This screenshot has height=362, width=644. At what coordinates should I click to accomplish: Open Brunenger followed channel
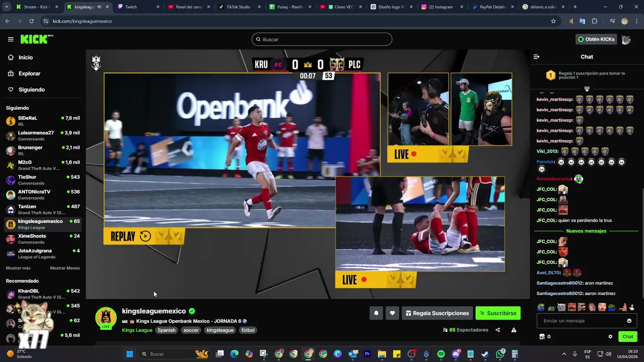tap(43, 150)
